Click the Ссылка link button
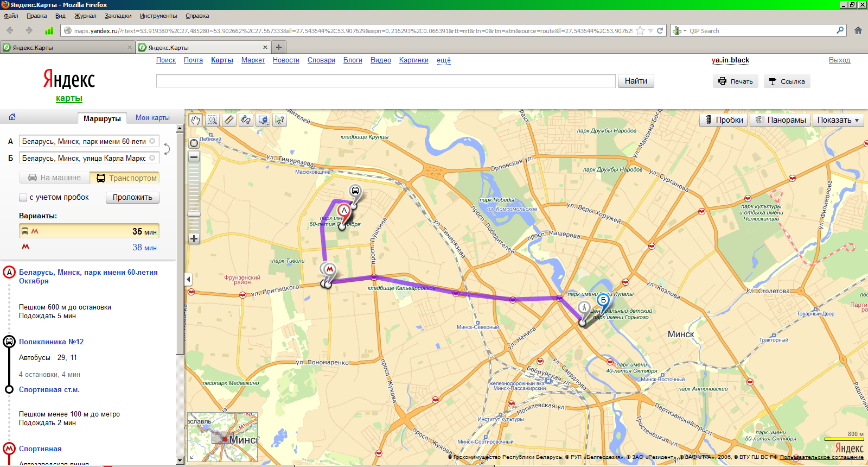Viewport: 868px width, 467px height. coord(787,81)
